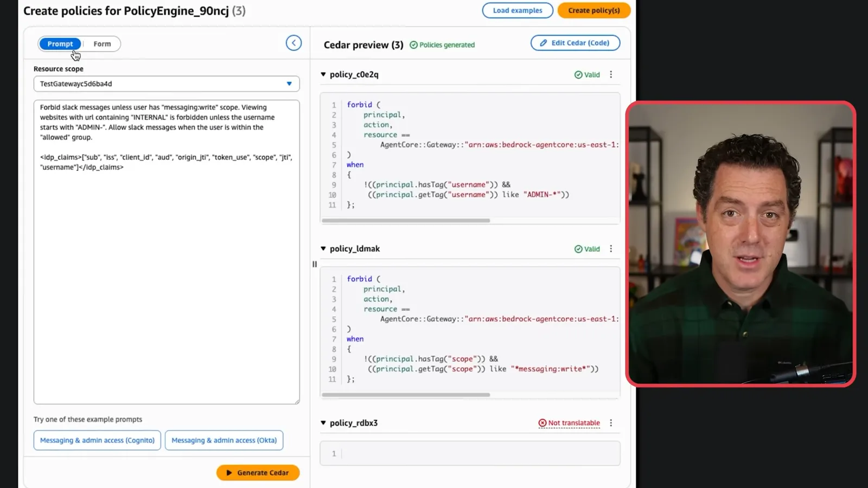Switch to the Prompt mode
The image size is (868, 488).
(60, 44)
